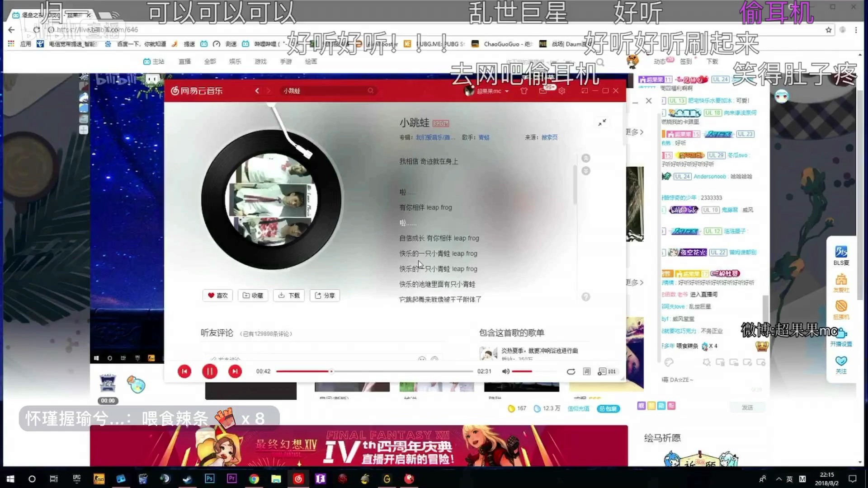Open bilibili 全部 nav item
This screenshot has height=488, width=868.
point(210,61)
